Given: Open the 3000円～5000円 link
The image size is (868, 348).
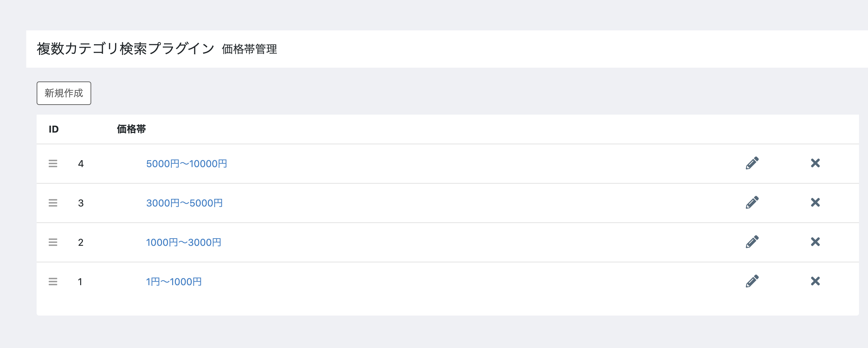Looking at the screenshot, I should pos(184,203).
